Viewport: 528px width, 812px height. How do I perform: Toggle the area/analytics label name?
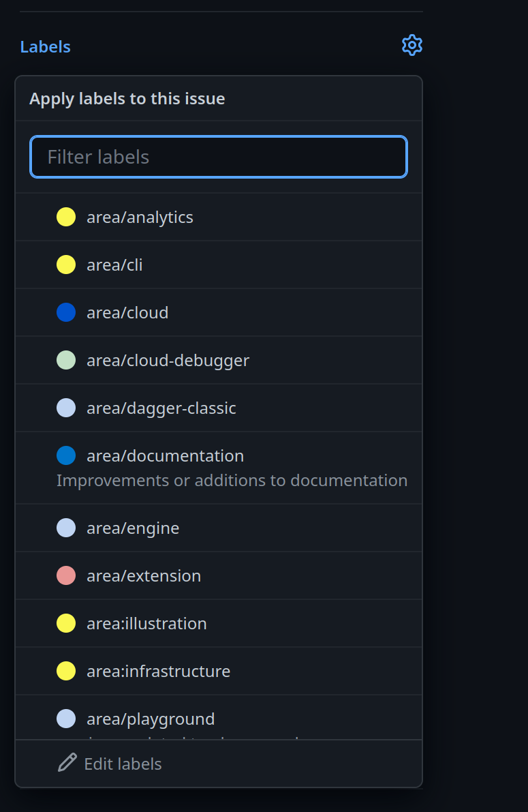tap(140, 217)
